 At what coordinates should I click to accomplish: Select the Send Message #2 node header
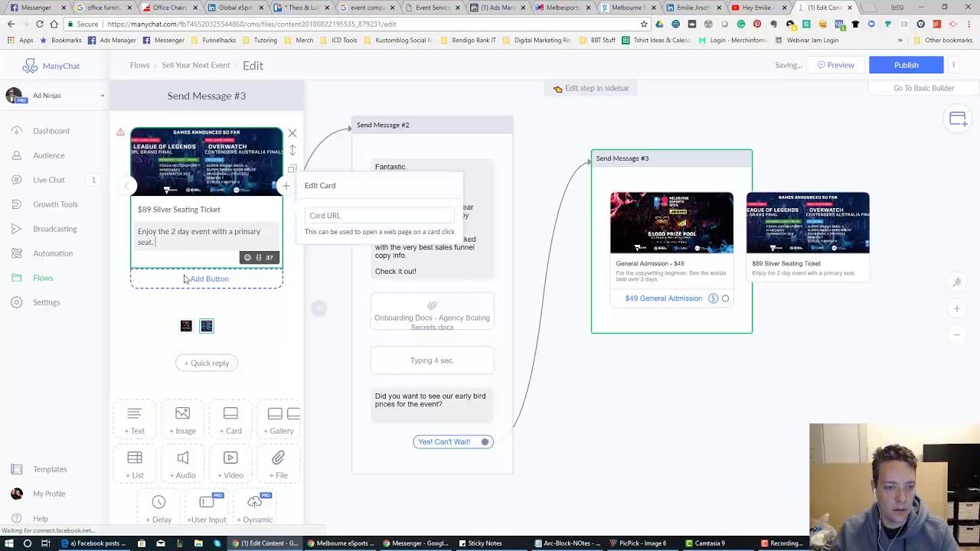432,125
